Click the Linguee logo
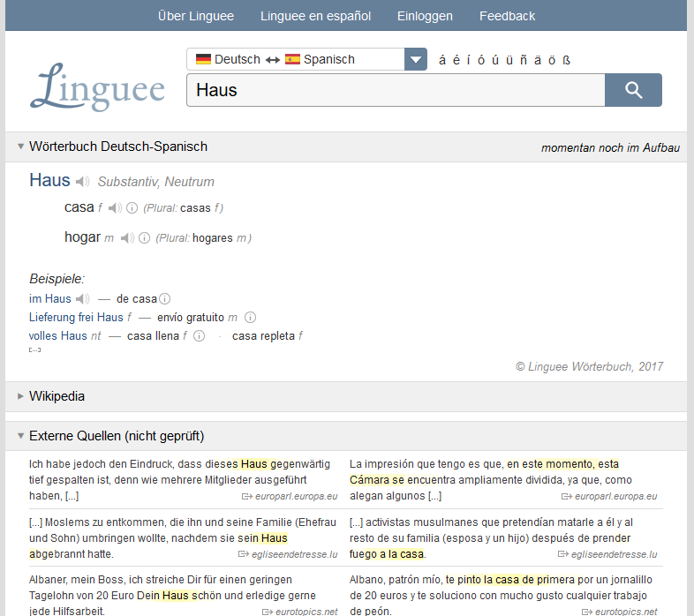Image resolution: width=694 pixels, height=616 pixels. tap(97, 86)
